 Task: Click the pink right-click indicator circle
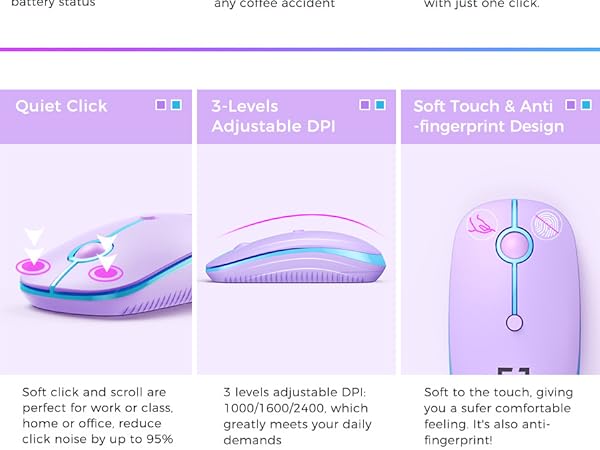tap(106, 273)
